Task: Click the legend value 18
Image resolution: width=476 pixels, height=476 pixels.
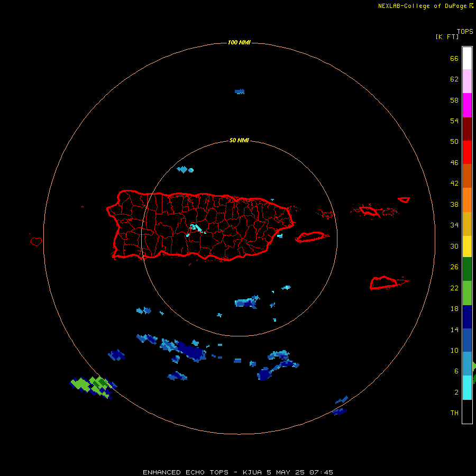Action: [454, 309]
